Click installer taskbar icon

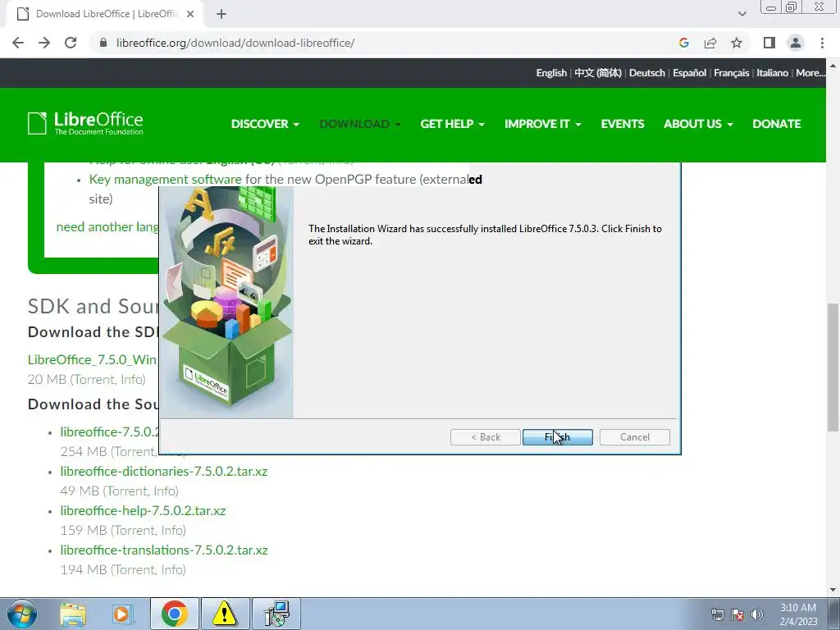point(276,614)
